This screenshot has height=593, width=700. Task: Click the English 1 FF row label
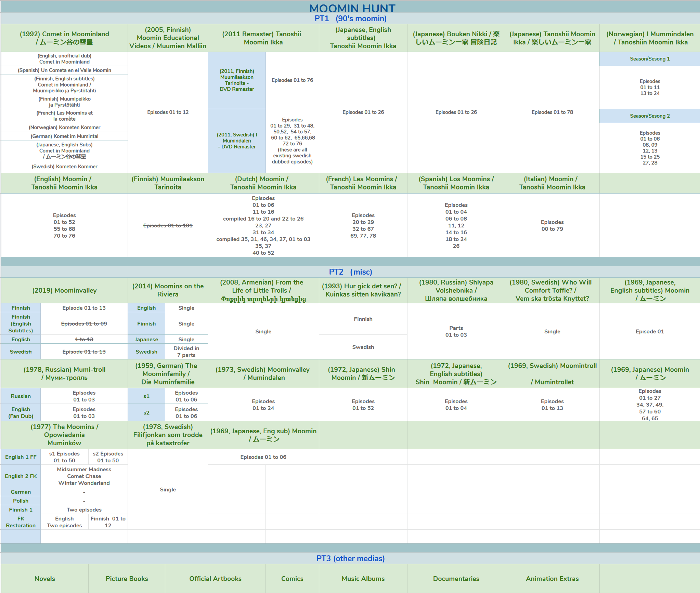(21, 457)
